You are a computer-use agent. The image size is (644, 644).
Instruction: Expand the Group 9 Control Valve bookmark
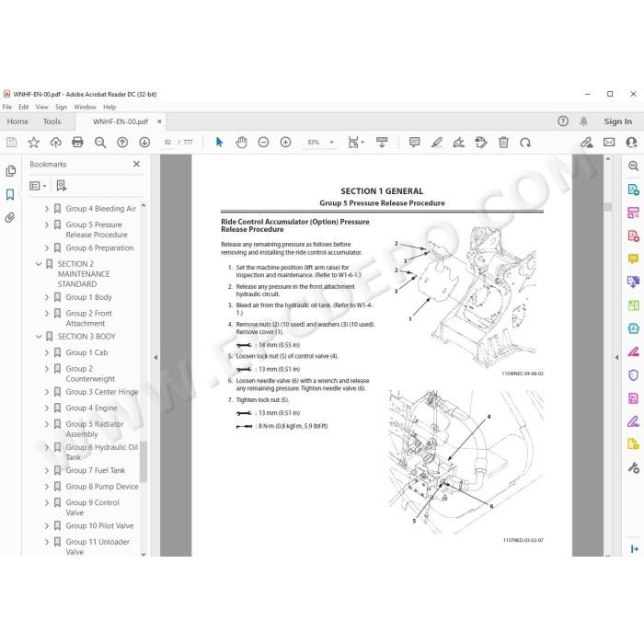(46, 502)
